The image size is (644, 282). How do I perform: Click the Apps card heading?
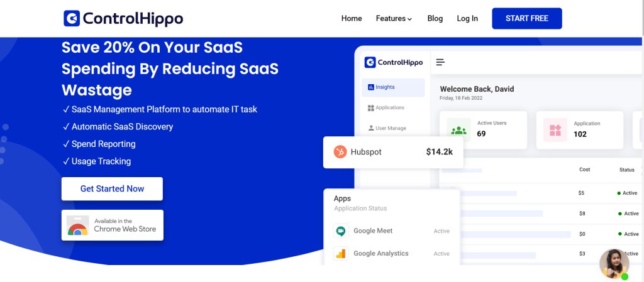pos(342,199)
